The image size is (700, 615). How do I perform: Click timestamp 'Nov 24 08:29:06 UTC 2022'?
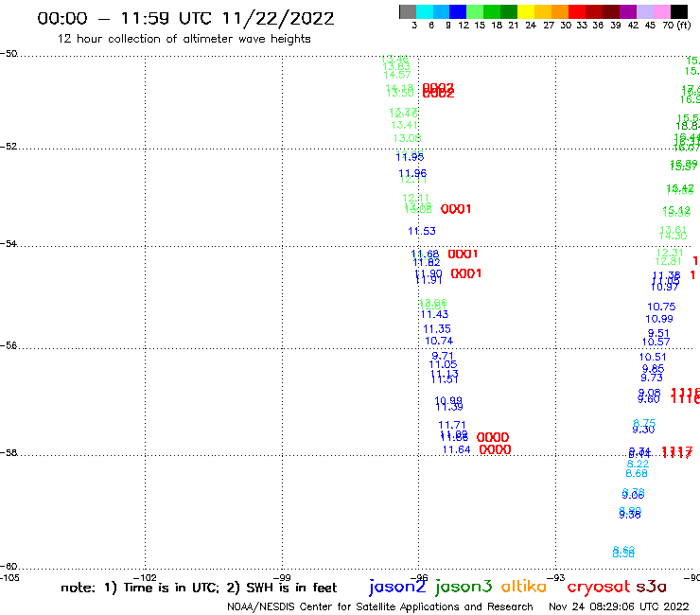click(619, 606)
